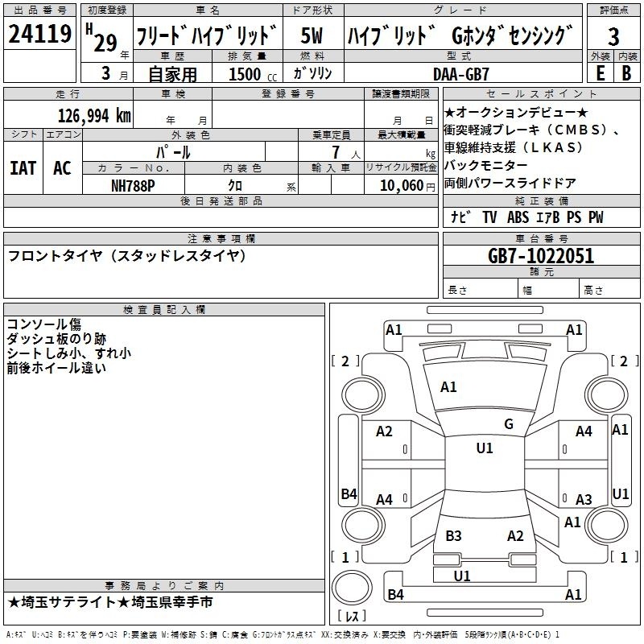Click lot number 24119
Image resolution: width=644 pixels, height=644 pixels.
39,36
